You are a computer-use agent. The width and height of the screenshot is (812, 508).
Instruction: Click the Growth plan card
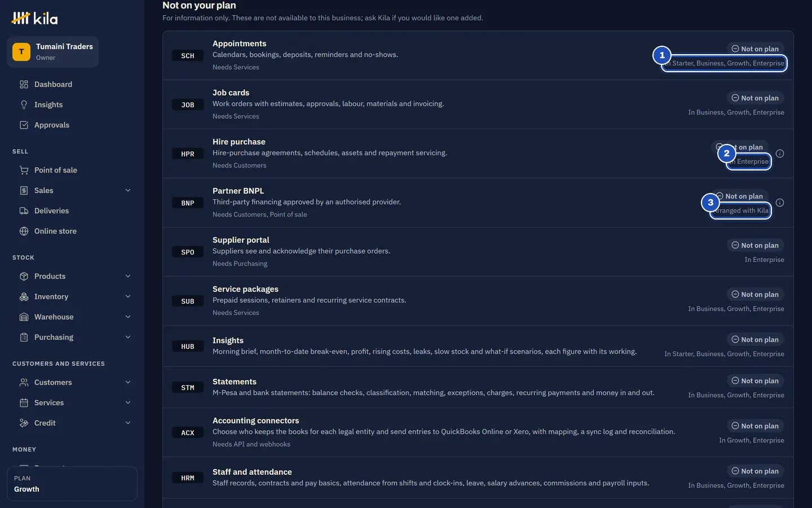coord(72,484)
